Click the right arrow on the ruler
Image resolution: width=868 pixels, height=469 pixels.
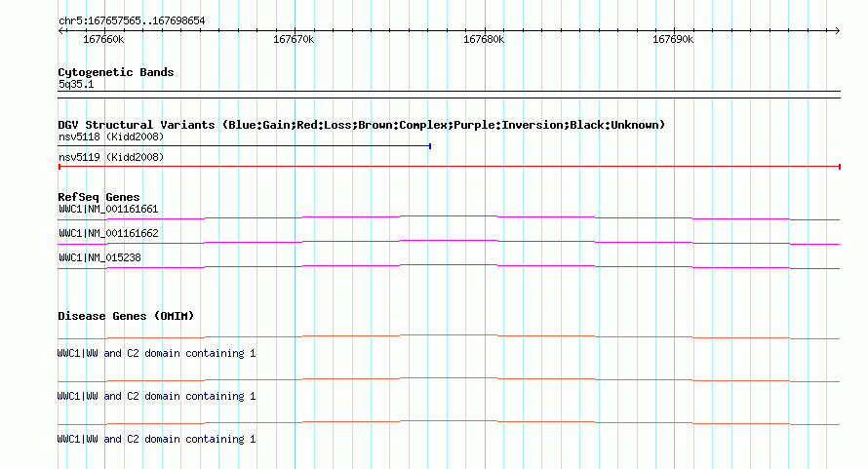837,30
